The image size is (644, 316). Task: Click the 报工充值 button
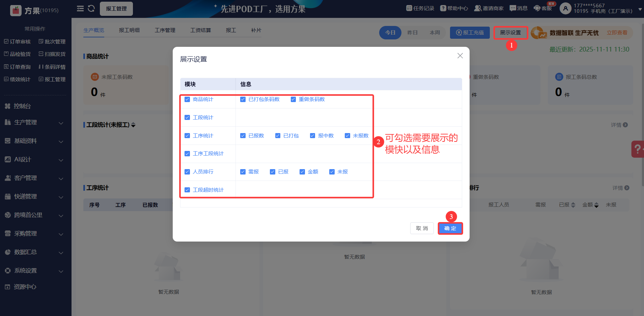click(x=470, y=33)
